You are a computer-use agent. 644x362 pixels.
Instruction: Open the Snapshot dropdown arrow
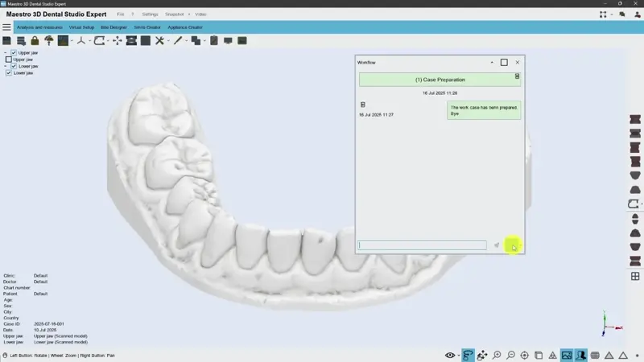click(x=189, y=14)
